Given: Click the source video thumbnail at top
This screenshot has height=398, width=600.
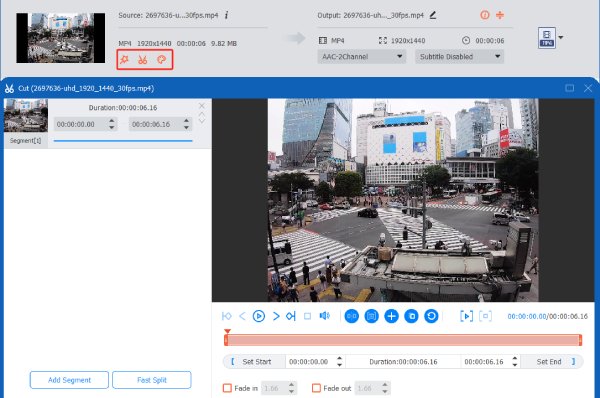Looking at the screenshot, I should tap(60, 38).
